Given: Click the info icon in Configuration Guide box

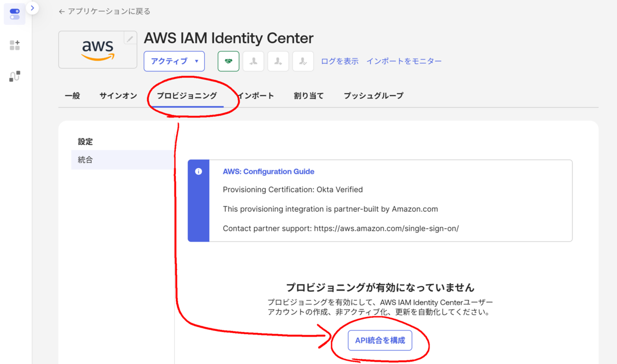Looking at the screenshot, I should click(x=198, y=172).
